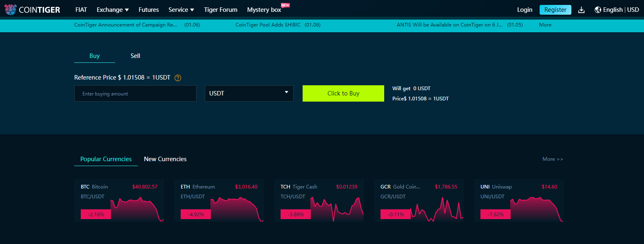644x244 pixels.
Task: Click the BTC/USDT pair label
Action: pos(93,197)
